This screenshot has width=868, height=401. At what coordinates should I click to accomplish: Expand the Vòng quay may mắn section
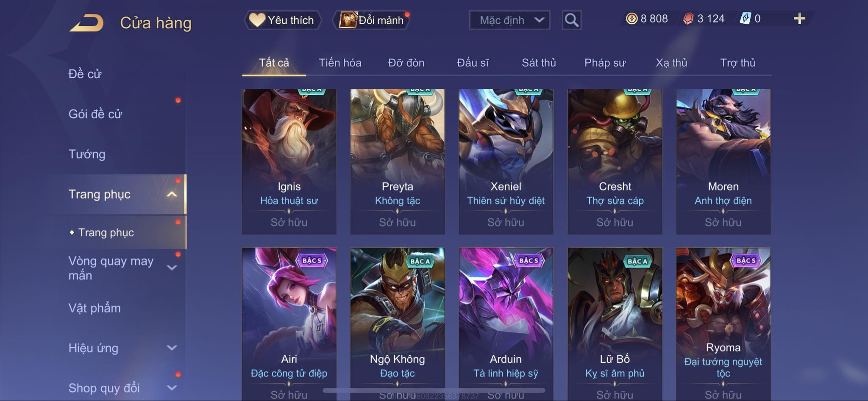pyautogui.click(x=172, y=268)
